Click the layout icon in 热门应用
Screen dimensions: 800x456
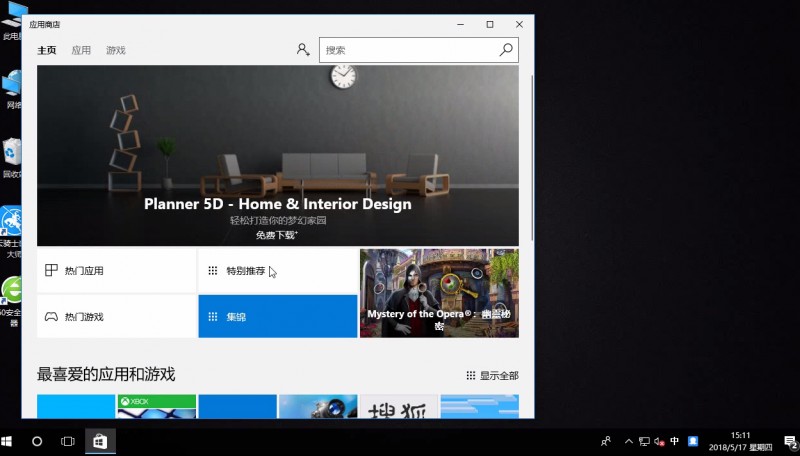51,270
